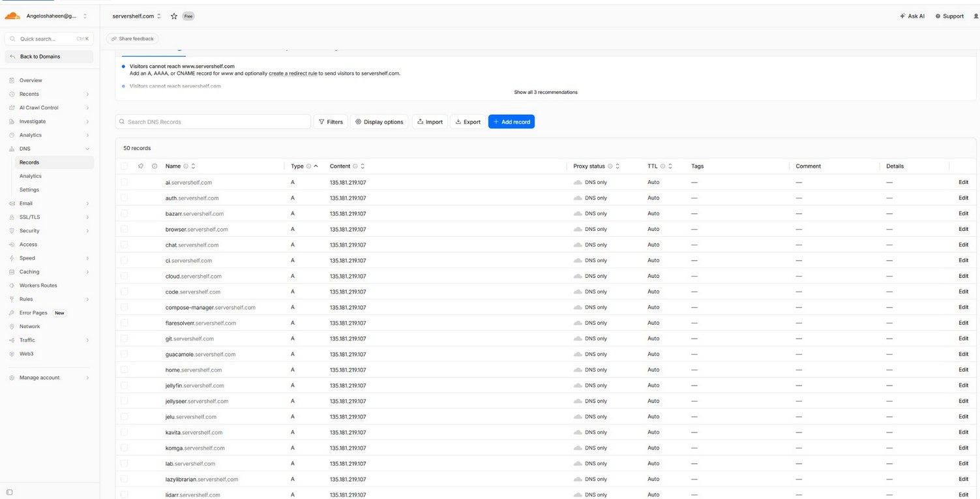Edit the home.servershelf.com record
980x499 pixels.
(x=963, y=370)
